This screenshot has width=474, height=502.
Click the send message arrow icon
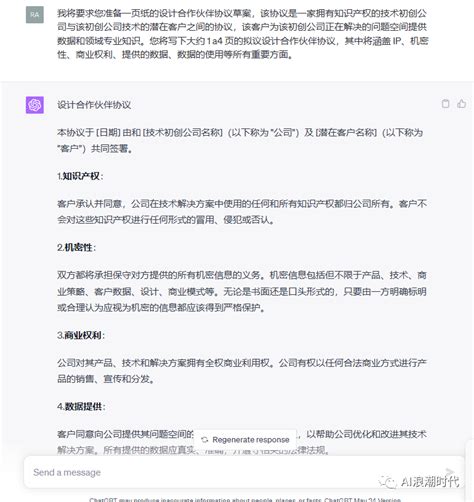click(x=450, y=471)
